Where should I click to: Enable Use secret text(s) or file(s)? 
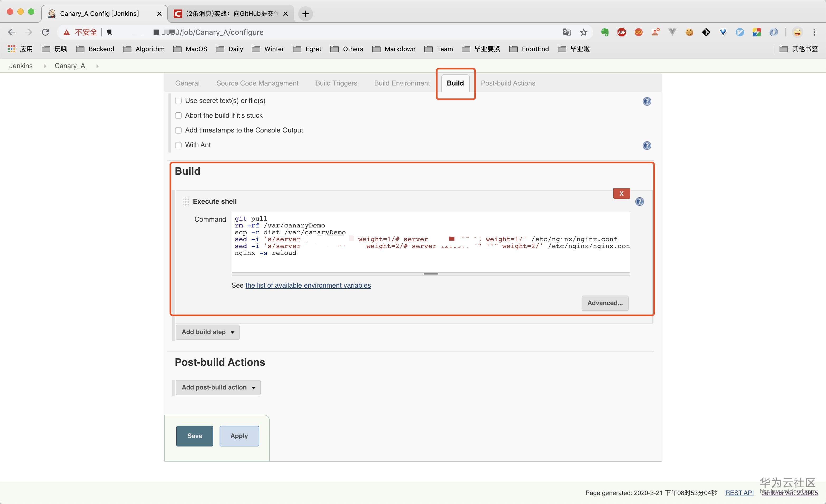(x=178, y=101)
